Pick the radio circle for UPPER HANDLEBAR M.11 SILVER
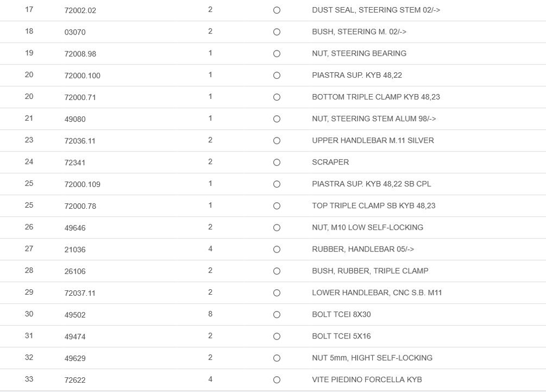The image size is (546, 392). (x=277, y=141)
